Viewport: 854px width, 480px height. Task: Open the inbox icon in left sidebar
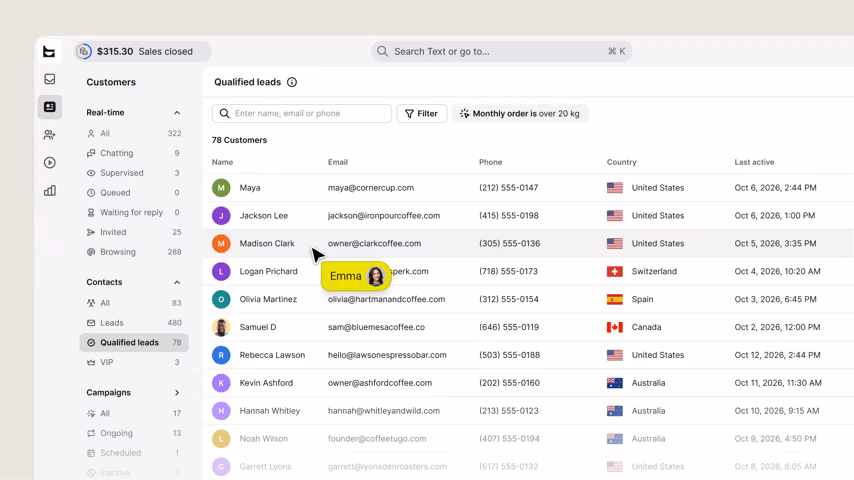pyautogui.click(x=50, y=79)
